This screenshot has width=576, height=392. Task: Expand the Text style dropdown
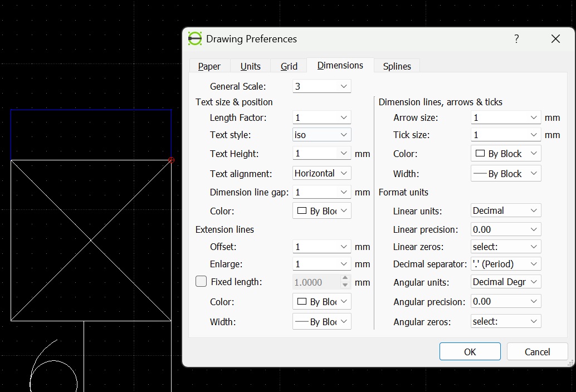pos(321,135)
